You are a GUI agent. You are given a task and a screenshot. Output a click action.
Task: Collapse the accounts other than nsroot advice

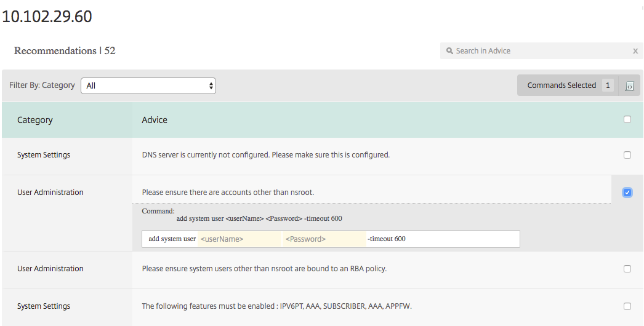[228, 192]
